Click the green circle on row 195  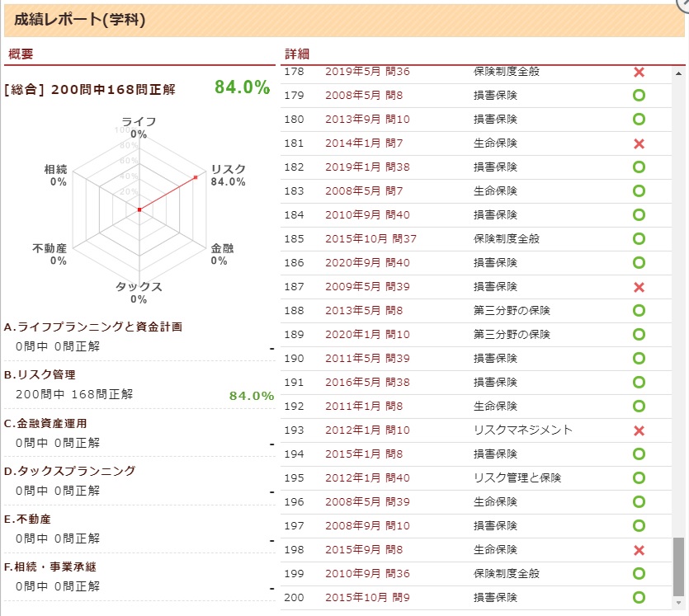639,478
